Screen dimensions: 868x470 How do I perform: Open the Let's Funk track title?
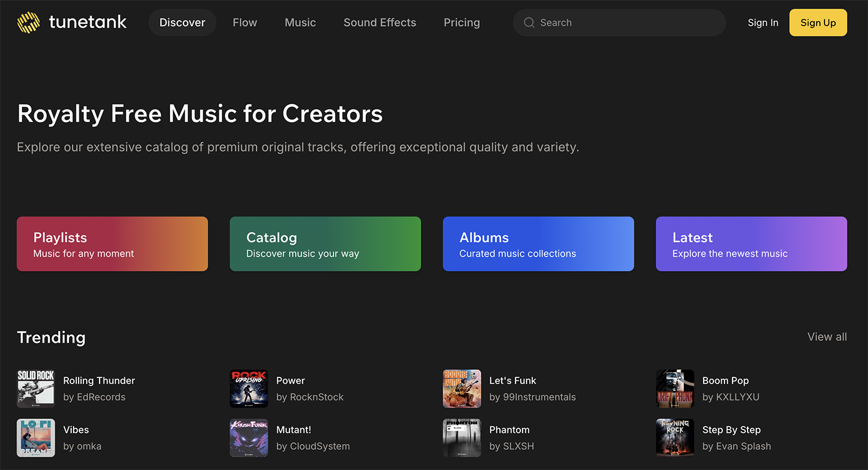point(513,380)
